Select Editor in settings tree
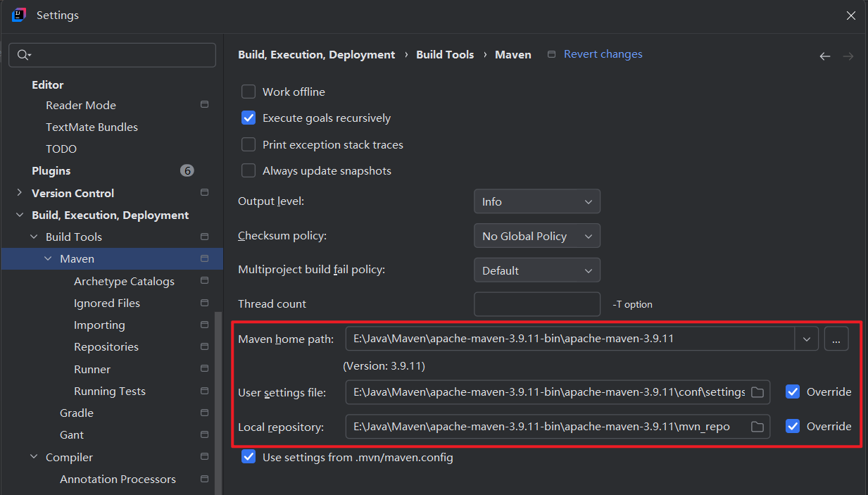This screenshot has width=868, height=495. pos(48,84)
